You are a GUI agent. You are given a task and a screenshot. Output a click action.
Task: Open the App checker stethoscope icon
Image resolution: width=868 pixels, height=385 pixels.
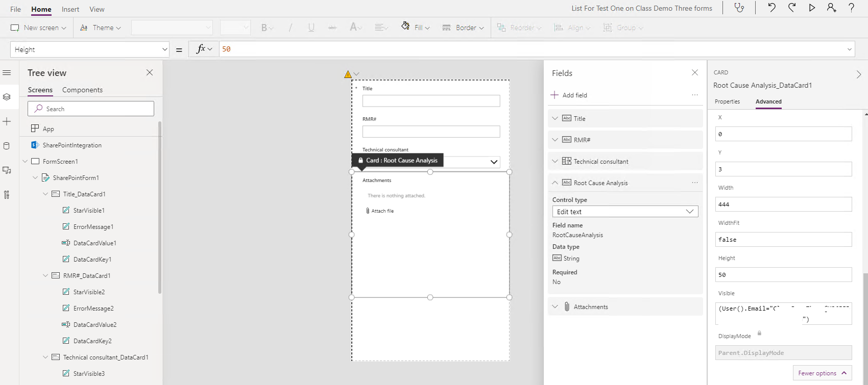pyautogui.click(x=739, y=8)
